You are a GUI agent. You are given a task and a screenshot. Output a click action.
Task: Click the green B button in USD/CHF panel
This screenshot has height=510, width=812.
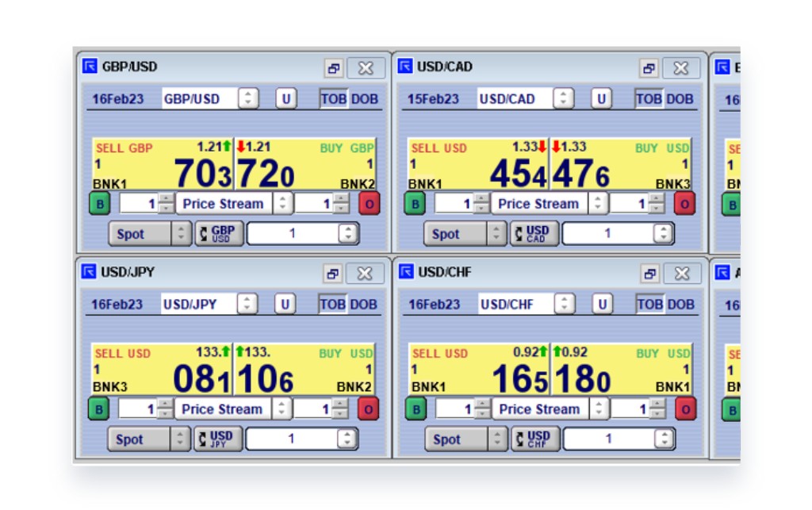[x=416, y=409]
